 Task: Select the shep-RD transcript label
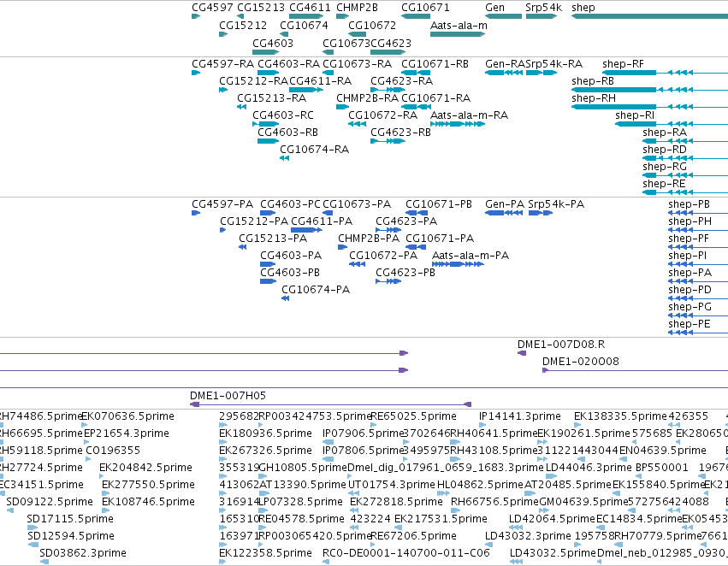point(665,150)
